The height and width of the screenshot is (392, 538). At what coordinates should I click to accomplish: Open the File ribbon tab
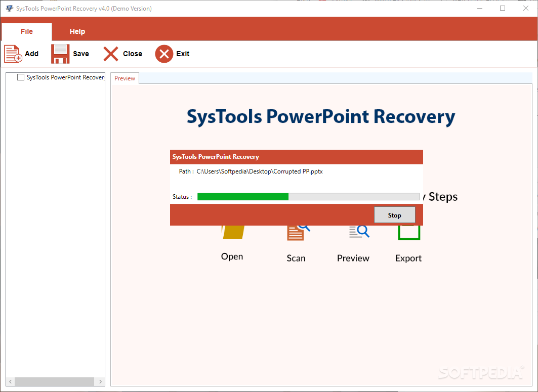click(27, 31)
